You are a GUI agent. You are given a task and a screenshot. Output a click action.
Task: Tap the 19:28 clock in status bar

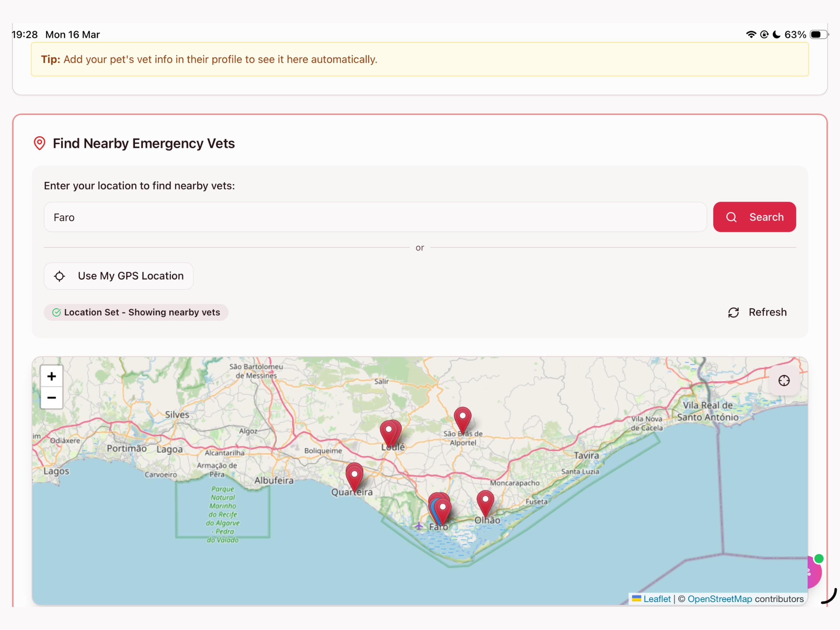pyautogui.click(x=25, y=34)
